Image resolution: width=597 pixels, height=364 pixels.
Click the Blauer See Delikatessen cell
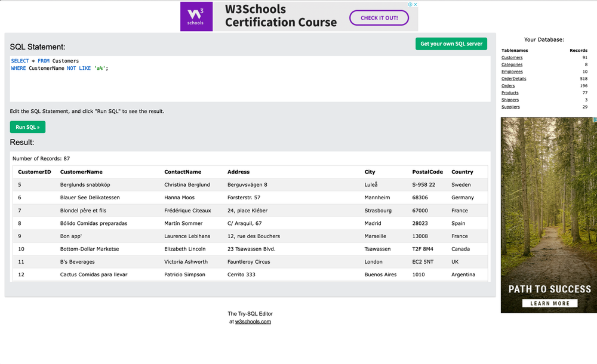pos(90,198)
